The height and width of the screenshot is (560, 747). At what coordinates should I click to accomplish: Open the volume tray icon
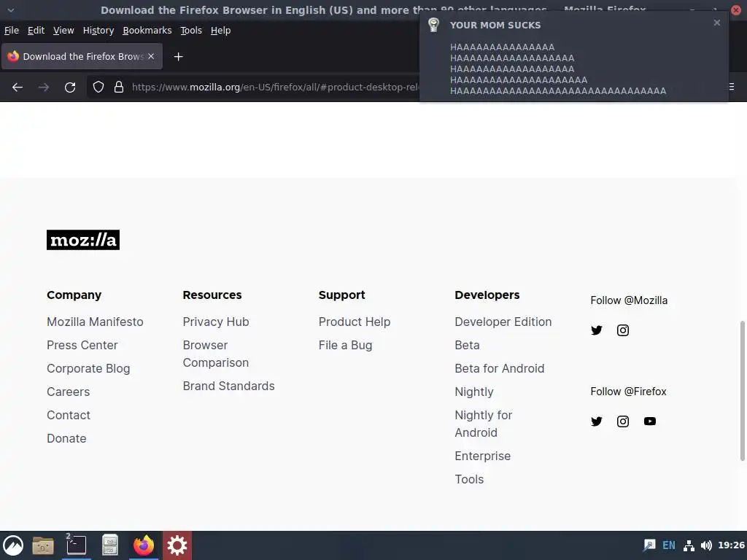point(706,545)
